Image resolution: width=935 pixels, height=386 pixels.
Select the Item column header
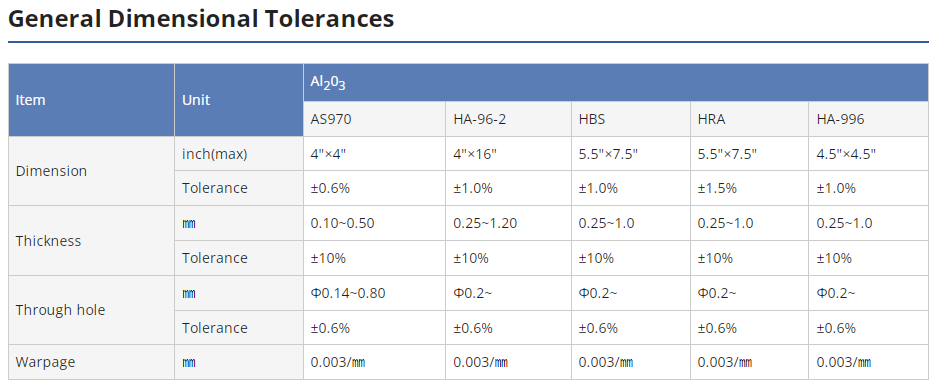pyautogui.click(x=91, y=100)
